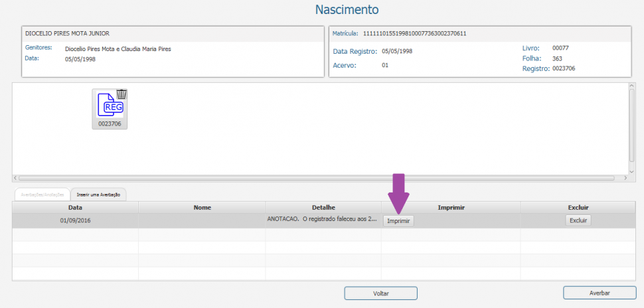Open the Inserir uma Averbação tab

(98, 194)
